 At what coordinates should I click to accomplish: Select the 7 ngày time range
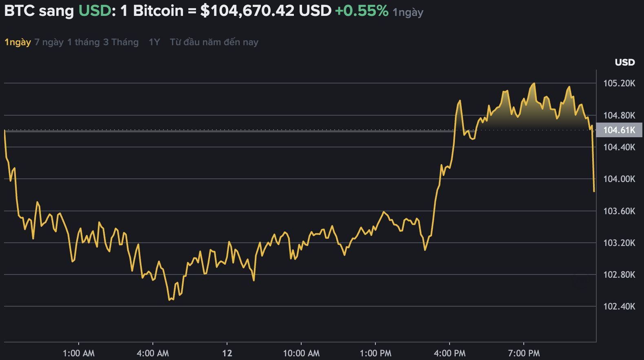(49, 42)
